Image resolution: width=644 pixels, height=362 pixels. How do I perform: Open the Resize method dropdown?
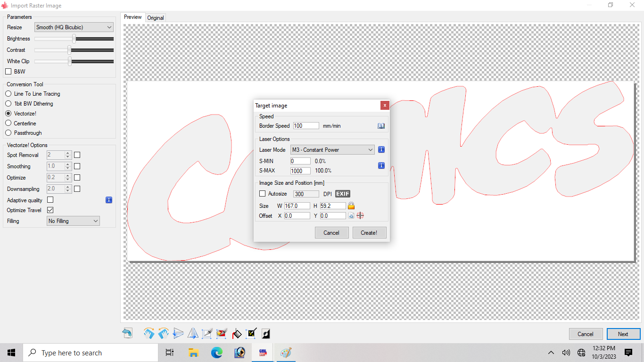pyautogui.click(x=74, y=27)
